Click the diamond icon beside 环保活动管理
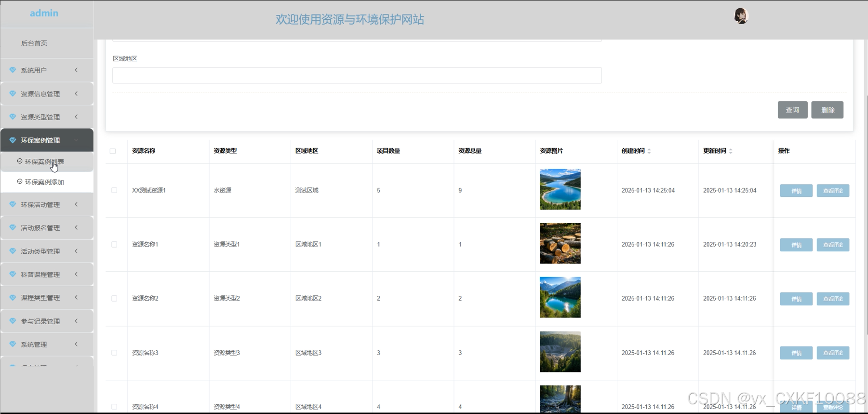The image size is (868, 414). click(x=13, y=204)
